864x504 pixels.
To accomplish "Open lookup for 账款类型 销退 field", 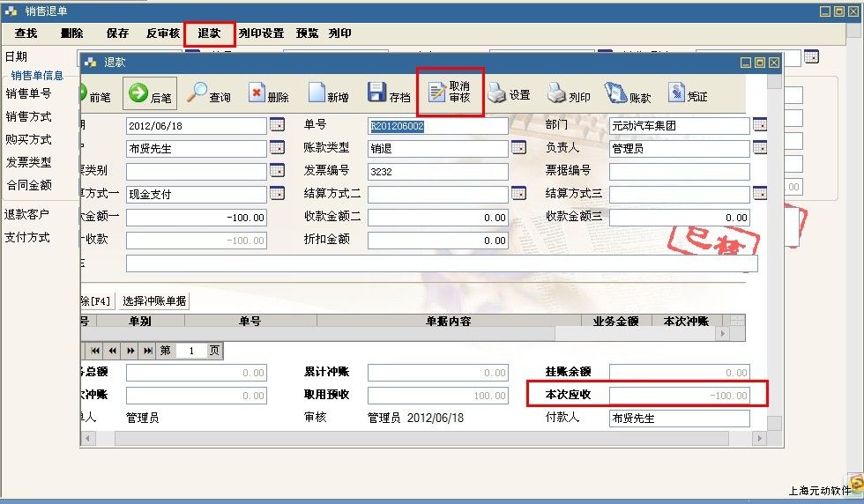I will [x=518, y=147].
